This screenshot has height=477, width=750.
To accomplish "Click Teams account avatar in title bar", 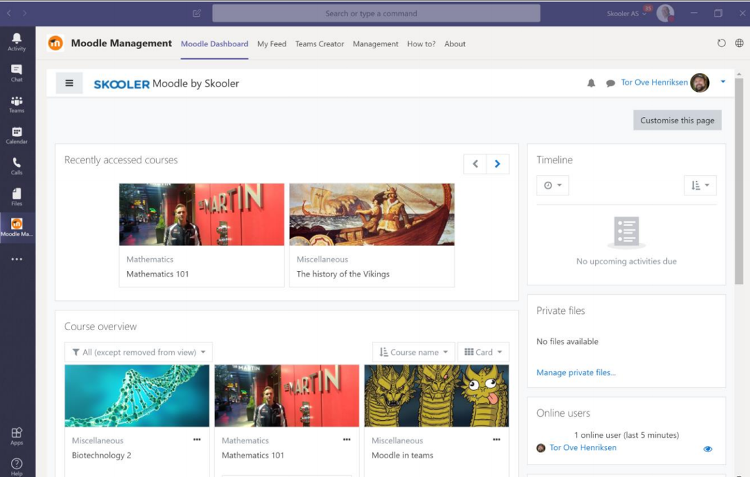I will pos(665,13).
